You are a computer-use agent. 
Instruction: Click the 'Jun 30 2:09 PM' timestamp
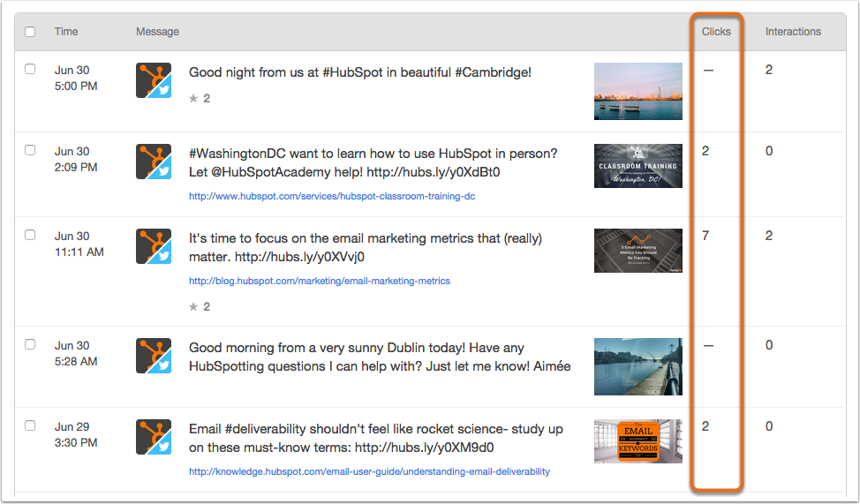pyautogui.click(x=76, y=159)
